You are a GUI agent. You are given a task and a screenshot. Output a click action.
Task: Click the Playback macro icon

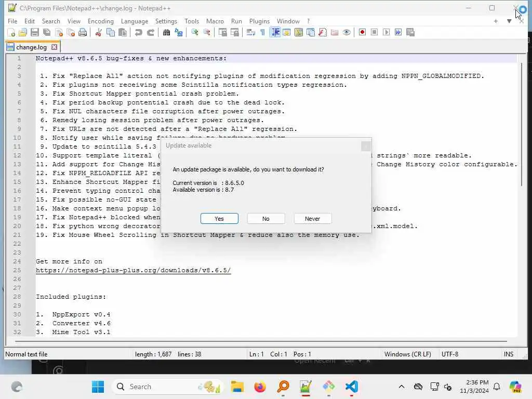pyautogui.click(x=386, y=32)
